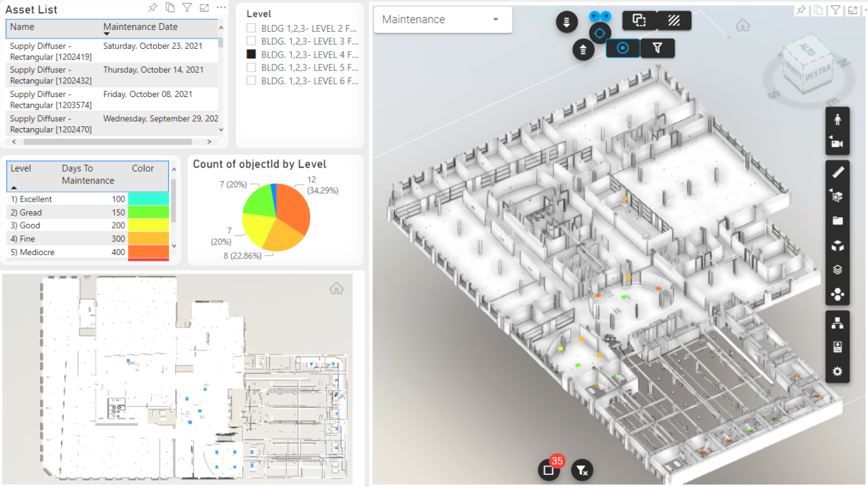Viewport: 868px width, 487px height.
Task: Pin the Asset List visual
Action: (153, 8)
